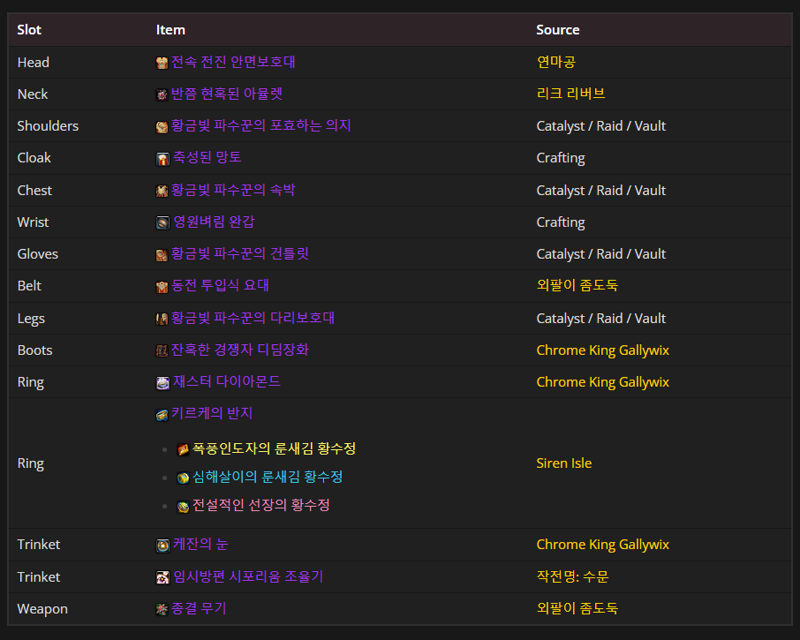Click the Weapon slot cell
This screenshot has height=640, width=800.
click(x=42, y=609)
